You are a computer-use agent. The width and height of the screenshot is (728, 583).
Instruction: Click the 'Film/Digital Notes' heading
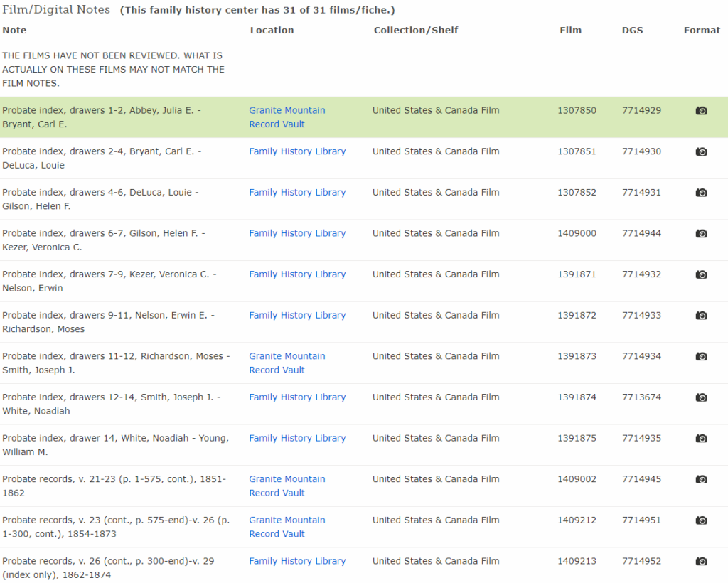click(56, 9)
